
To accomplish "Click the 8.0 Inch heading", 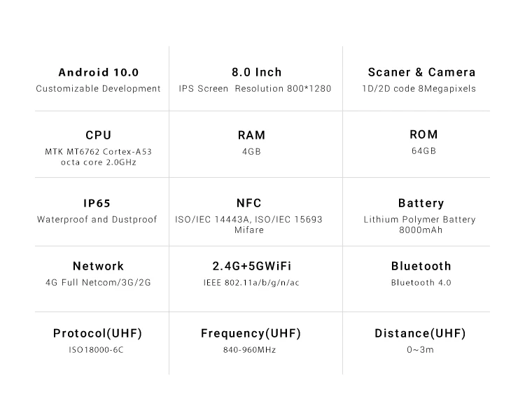I will click(x=257, y=72).
